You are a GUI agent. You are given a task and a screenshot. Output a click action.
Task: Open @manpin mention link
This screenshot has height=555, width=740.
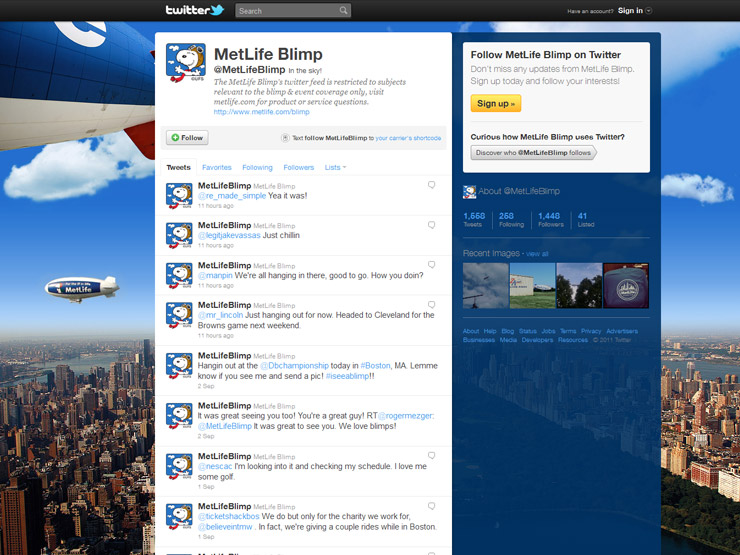[x=215, y=276]
